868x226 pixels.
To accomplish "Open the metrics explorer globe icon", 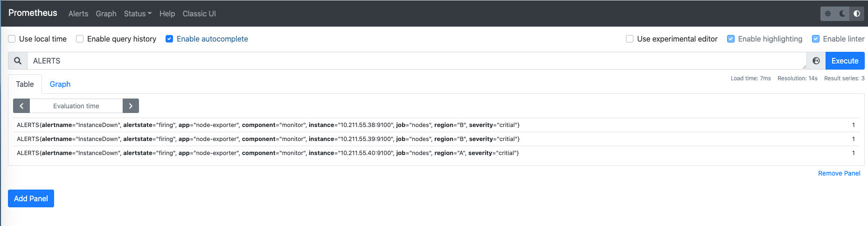I will [x=816, y=61].
